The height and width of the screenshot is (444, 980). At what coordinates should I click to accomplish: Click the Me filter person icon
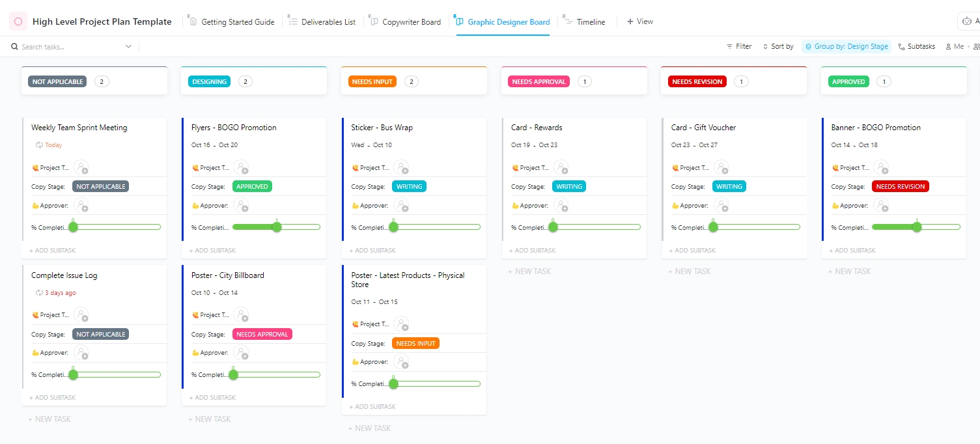[x=947, y=46]
